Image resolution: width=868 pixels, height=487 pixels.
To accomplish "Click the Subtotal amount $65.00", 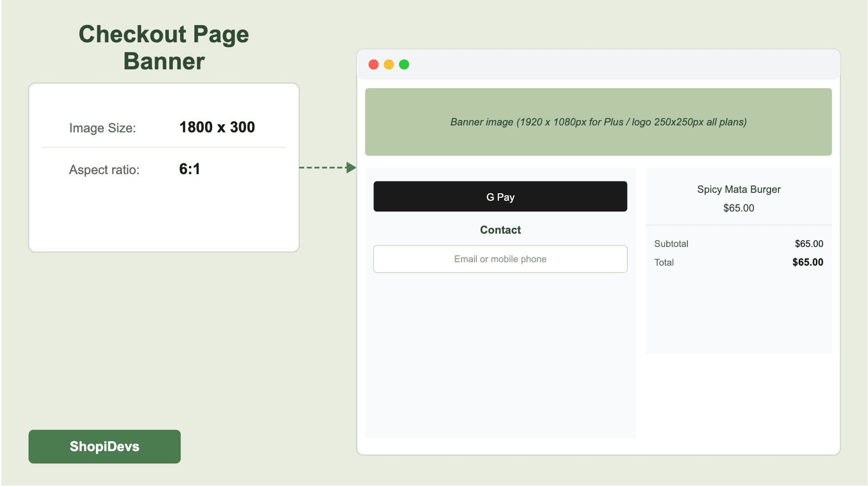I will (x=809, y=243).
